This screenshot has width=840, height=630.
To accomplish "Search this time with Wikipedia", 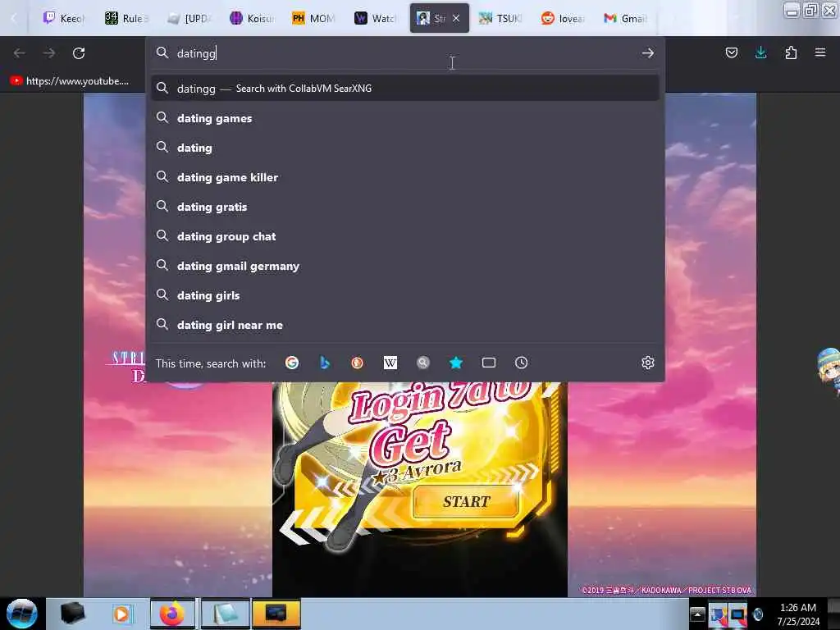I will click(x=390, y=363).
